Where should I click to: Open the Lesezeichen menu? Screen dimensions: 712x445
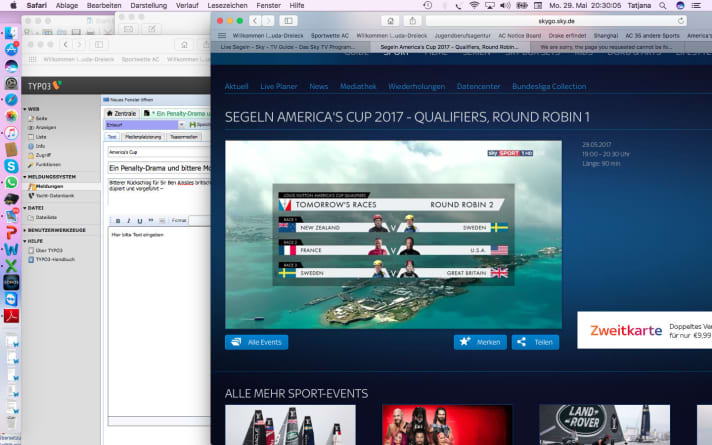click(x=227, y=5)
